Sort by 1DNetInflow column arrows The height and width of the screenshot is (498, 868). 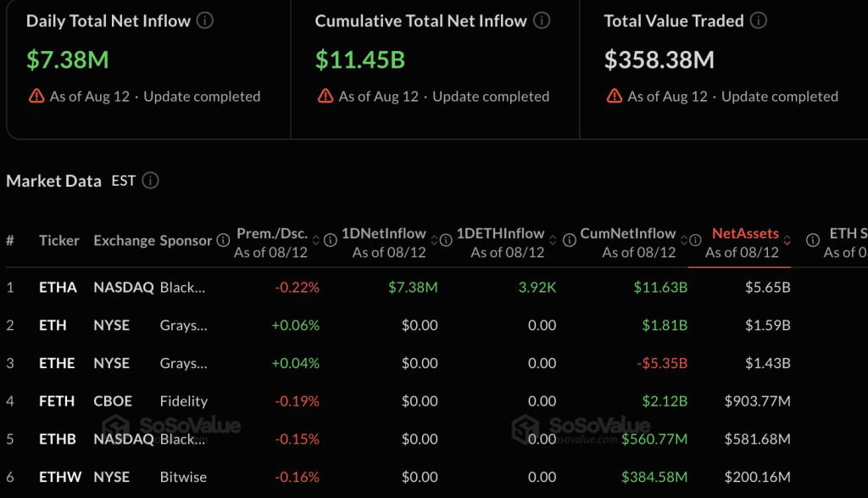point(434,240)
